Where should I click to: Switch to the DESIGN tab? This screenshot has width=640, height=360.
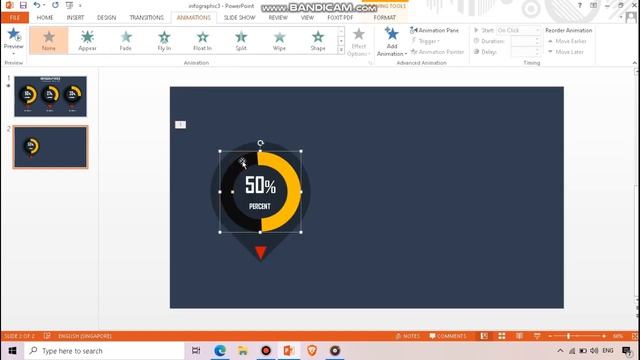(x=107, y=18)
